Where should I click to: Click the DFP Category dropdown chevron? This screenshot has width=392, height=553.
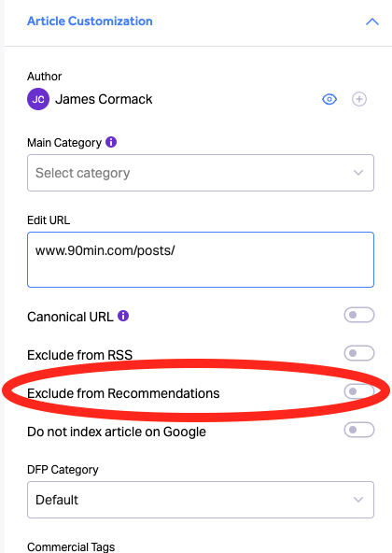click(358, 500)
